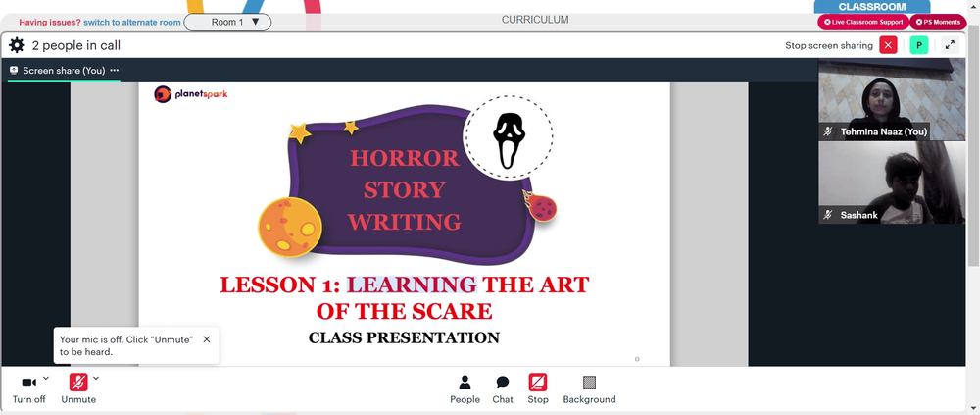Screen dimensions: 980x415
Task: Click switch to alternate room link
Action: pos(132,22)
